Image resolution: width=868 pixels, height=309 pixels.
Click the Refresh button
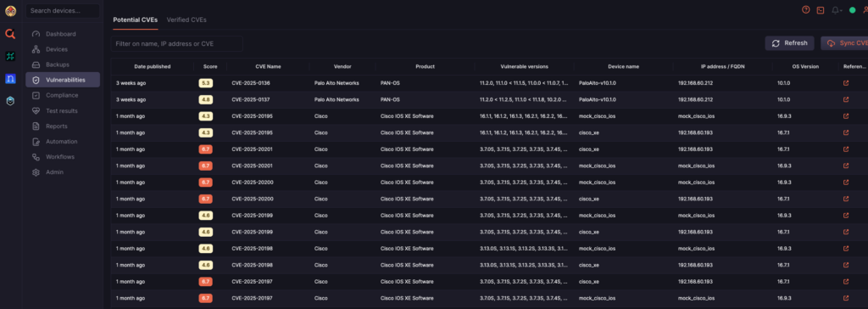point(789,43)
